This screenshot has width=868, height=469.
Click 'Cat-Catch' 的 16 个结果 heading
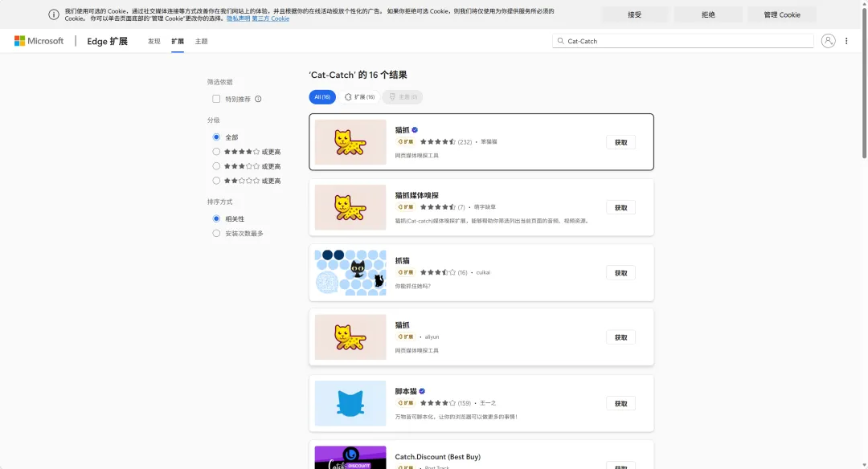point(358,75)
